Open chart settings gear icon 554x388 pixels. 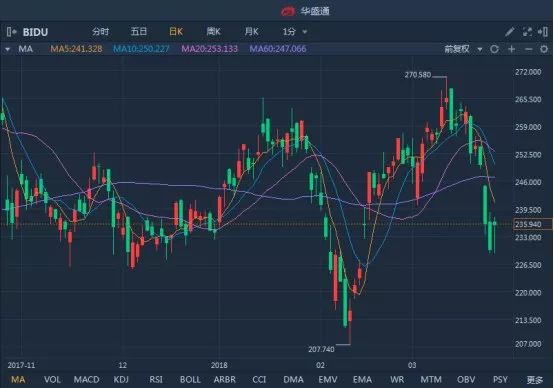(x=544, y=49)
